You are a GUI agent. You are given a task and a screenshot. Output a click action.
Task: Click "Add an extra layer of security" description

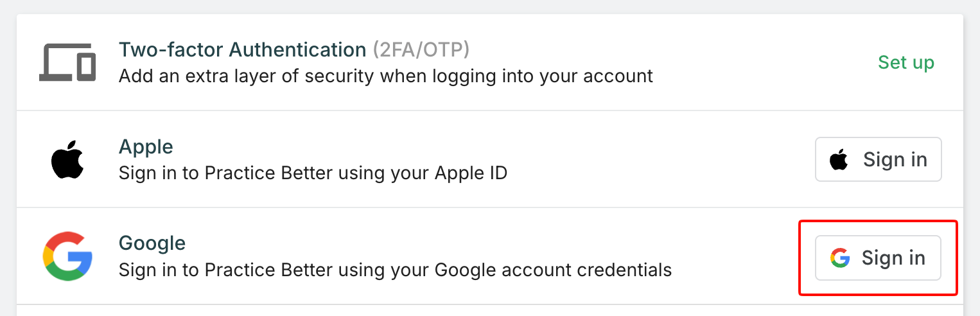(385, 76)
